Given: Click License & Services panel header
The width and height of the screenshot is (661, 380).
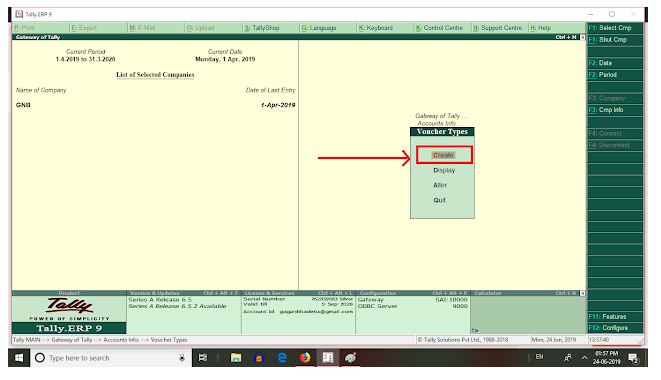Looking at the screenshot, I should [298, 293].
